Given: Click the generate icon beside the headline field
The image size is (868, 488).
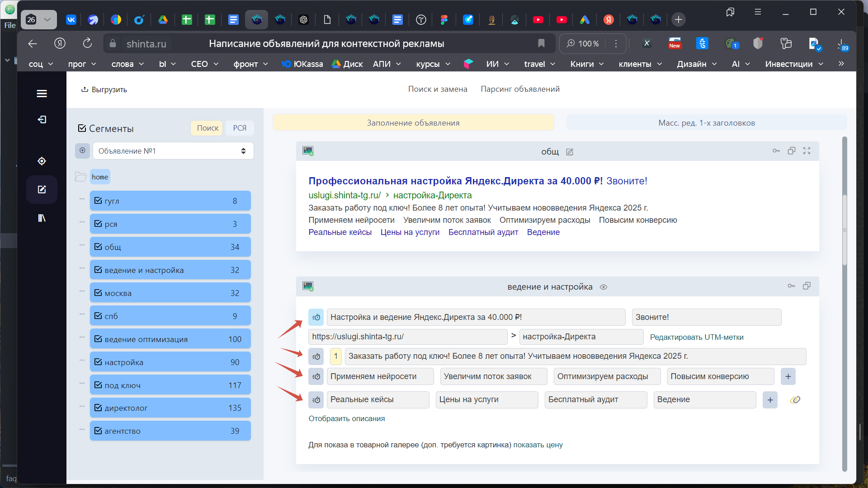Looking at the screenshot, I should tap(316, 317).
